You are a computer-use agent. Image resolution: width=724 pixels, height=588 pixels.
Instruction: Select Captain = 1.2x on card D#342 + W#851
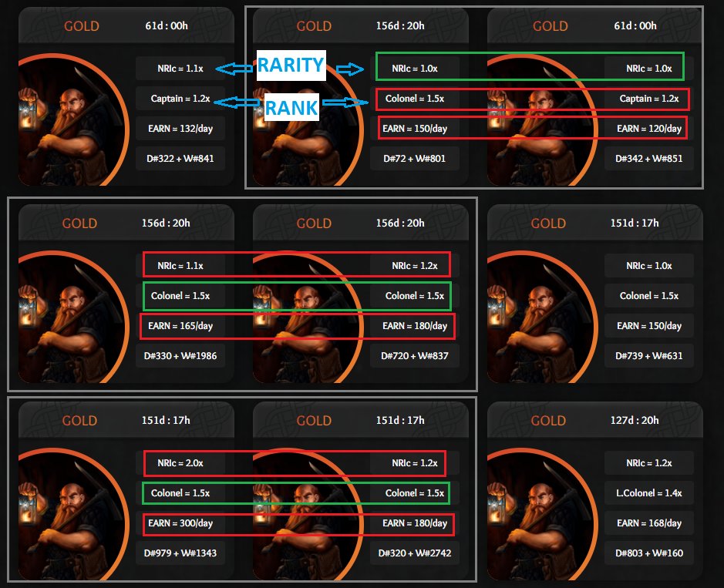648,99
